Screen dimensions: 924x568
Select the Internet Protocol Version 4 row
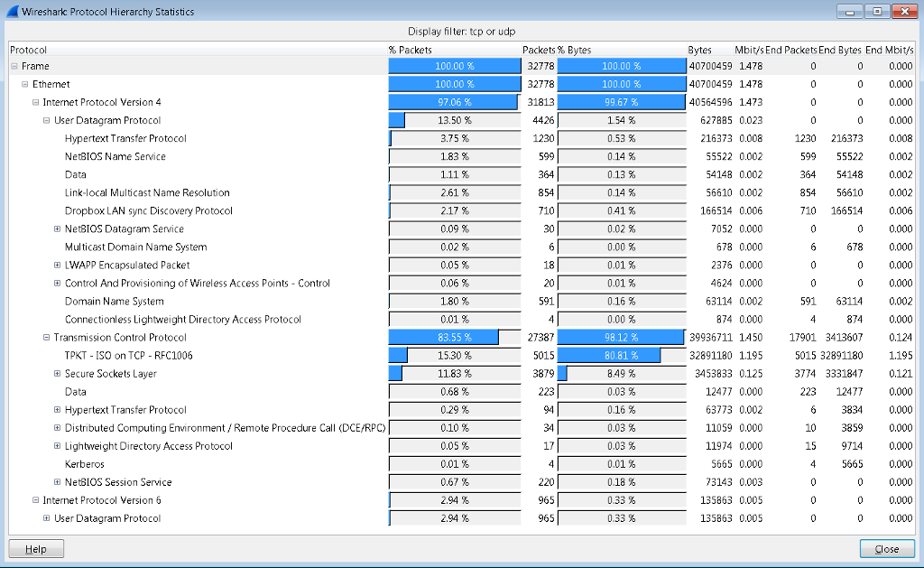462,102
